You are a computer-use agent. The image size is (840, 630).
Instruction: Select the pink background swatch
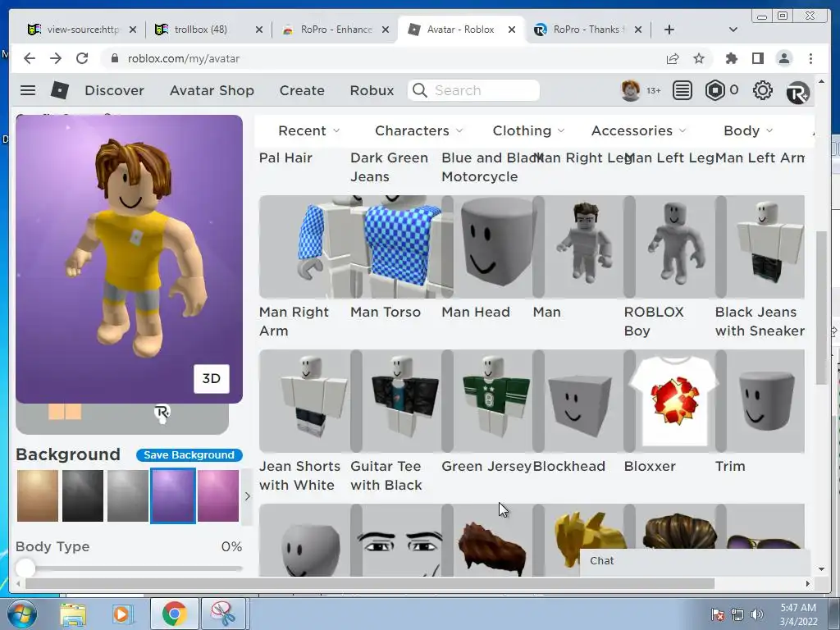[x=218, y=495]
